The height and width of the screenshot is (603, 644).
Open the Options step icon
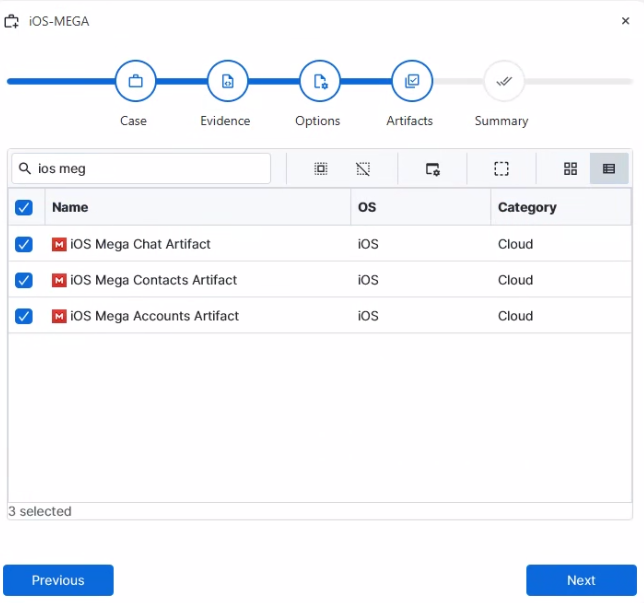coord(320,81)
